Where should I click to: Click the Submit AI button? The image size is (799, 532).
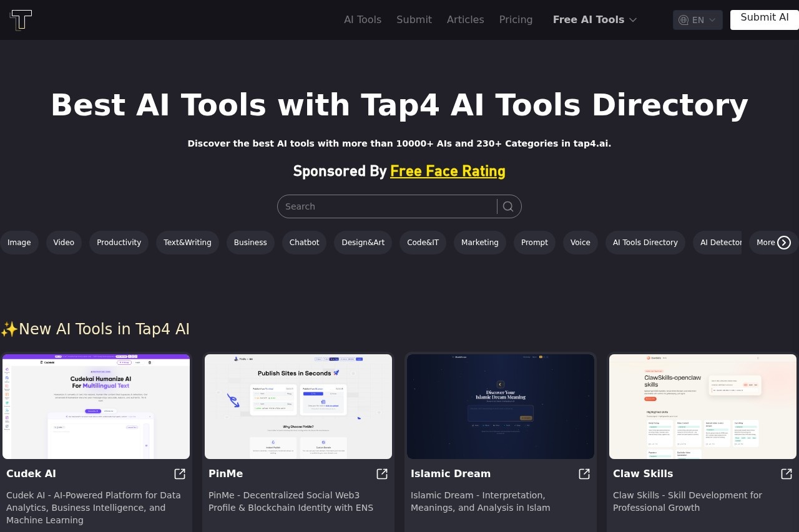pos(764,17)
